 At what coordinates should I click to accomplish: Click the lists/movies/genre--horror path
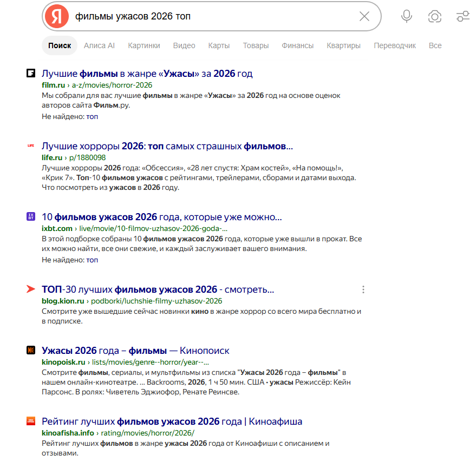pyautogui.click(x=151, y=362)
